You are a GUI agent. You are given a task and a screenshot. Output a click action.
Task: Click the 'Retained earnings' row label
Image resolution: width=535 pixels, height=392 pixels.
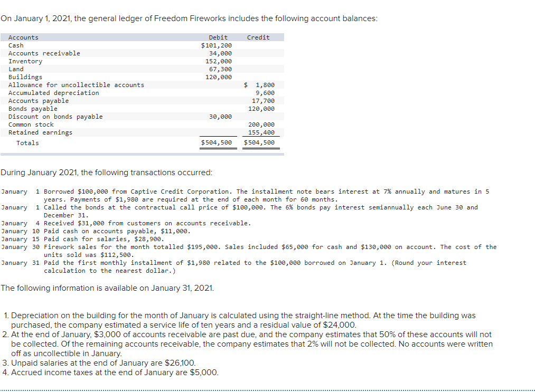[x=40, y=132]
